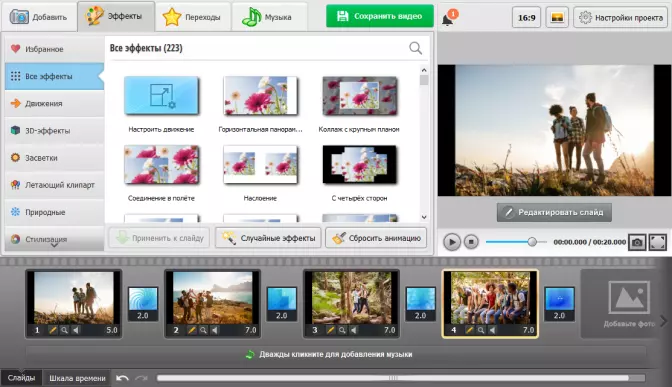Click the Сохранить видео button
Screen dimensions: 672x387
point(380,16)
